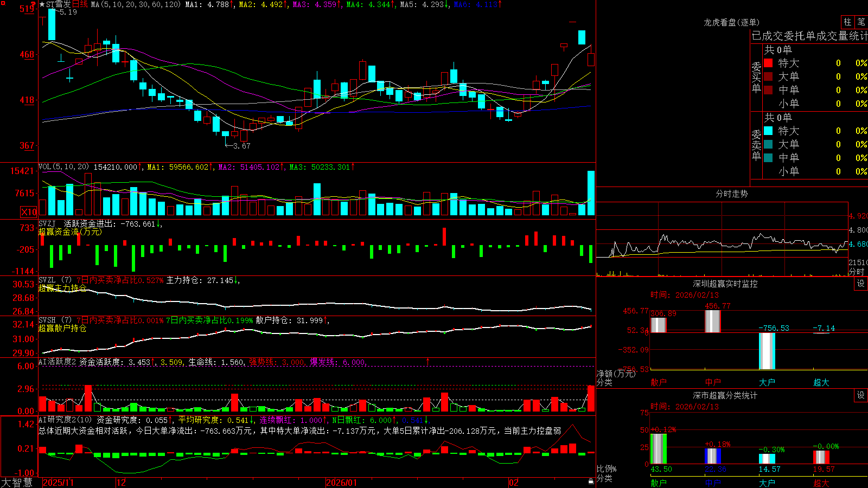Viewport: 868px width, 488px height.
Task: Click the 5.19 high price label
Action: [x=68, y=12]
